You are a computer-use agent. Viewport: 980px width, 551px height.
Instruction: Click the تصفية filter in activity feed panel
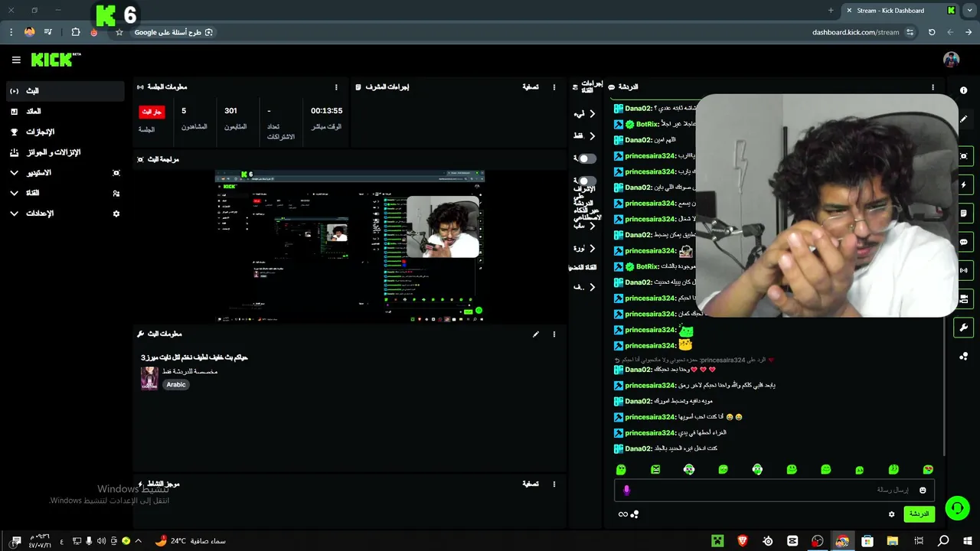coord(531,484)
